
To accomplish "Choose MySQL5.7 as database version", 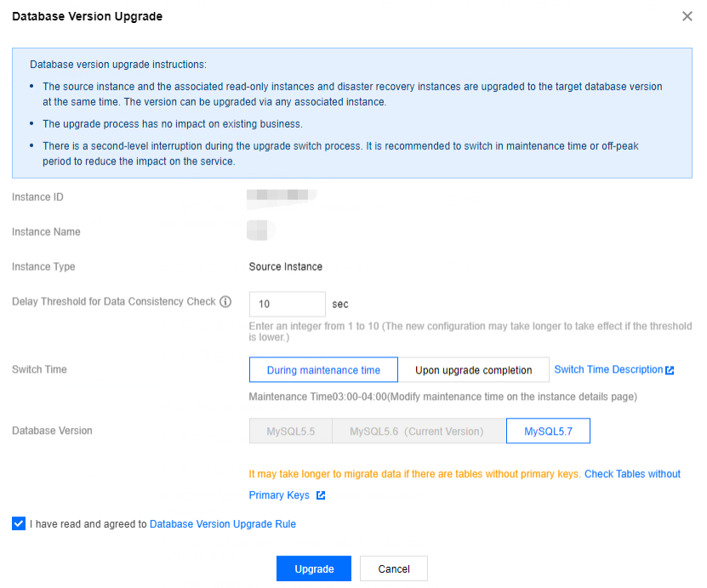I will pyautogui.click(x=548, y=431).
